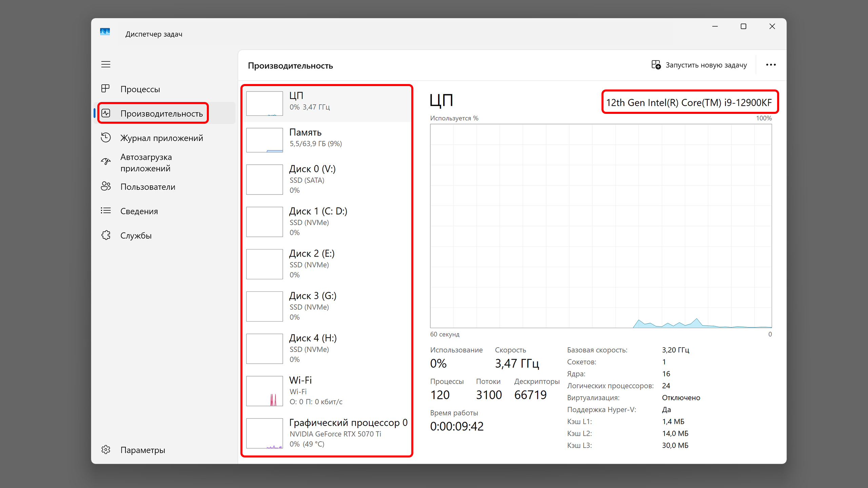The image size is (868, 488).
Task: Select the Диск 3 (G:) entry
Action: (327, 307)
